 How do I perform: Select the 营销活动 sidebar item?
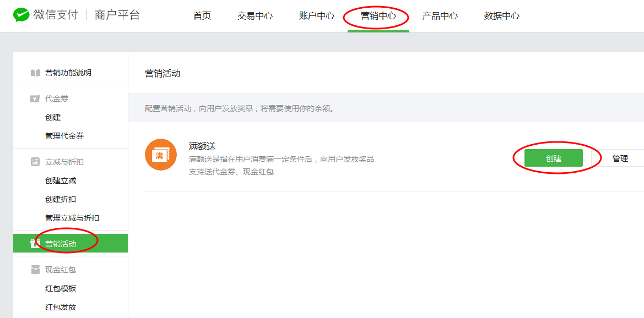click(x=71, y=244)
